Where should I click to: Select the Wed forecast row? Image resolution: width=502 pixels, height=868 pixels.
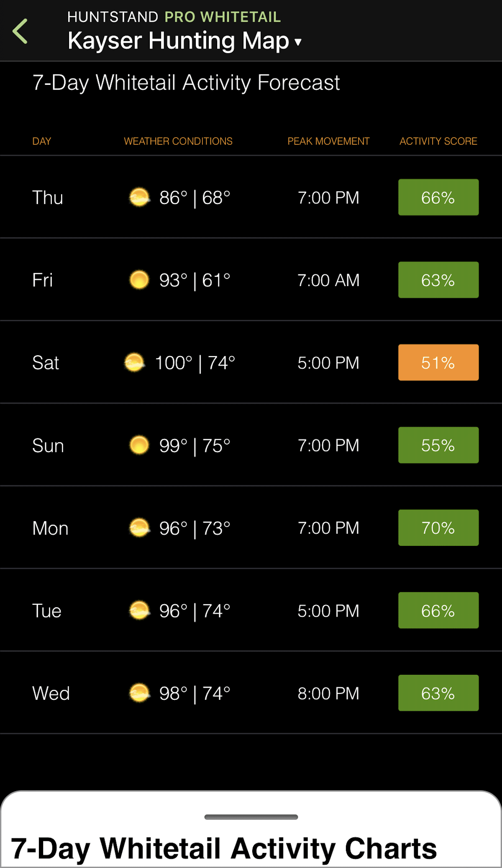(x=251, y=693)
